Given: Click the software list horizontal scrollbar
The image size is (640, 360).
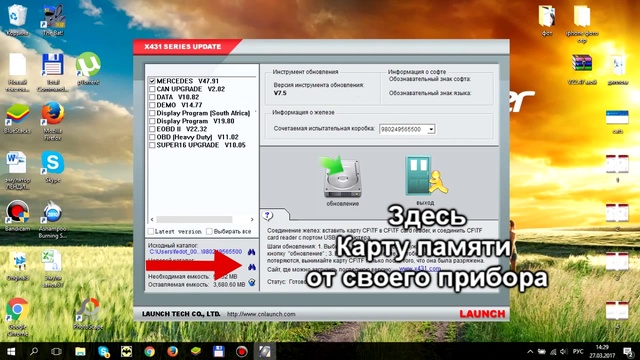Looking at the screenshot, I should point(194,220).
